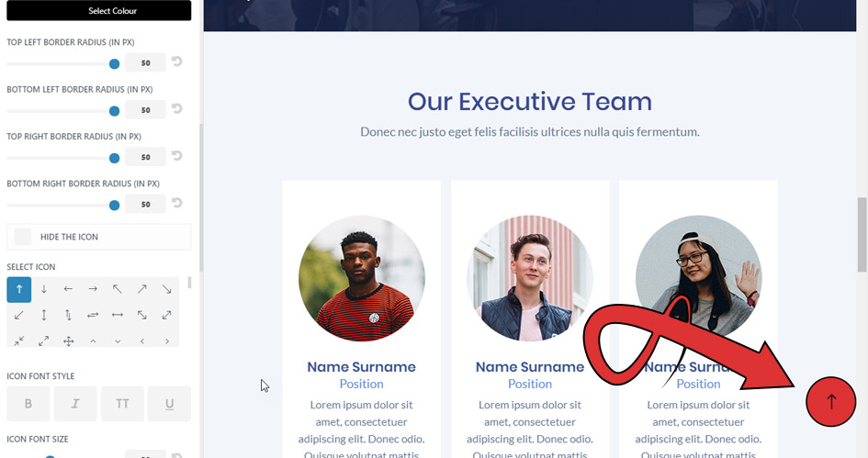This screenshot has height=458, width=868.
Task: Click the page preview vertical scrollbar
Action: click(x=862, y=235)
